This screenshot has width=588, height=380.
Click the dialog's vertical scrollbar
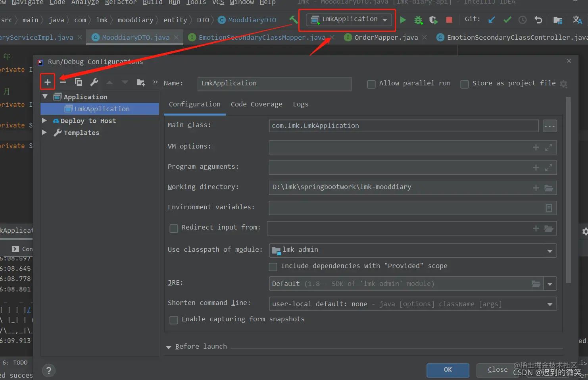coord(568,190)
